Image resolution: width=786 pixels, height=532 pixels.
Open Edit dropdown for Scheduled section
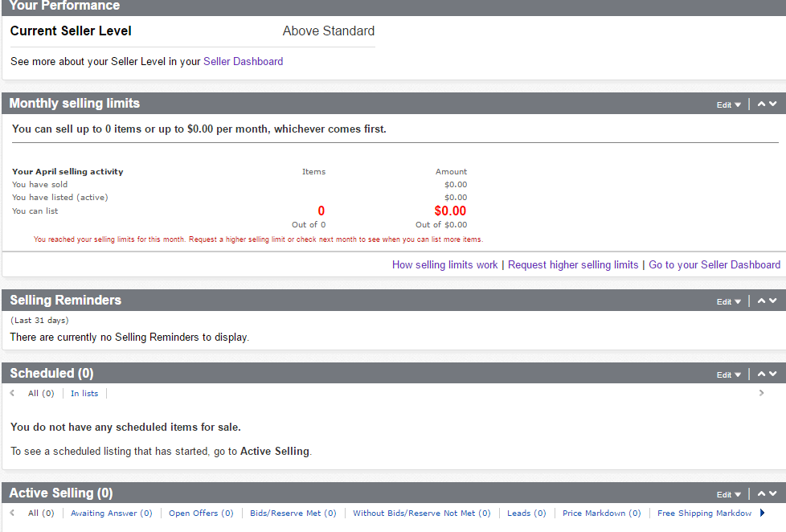(728, 374)
